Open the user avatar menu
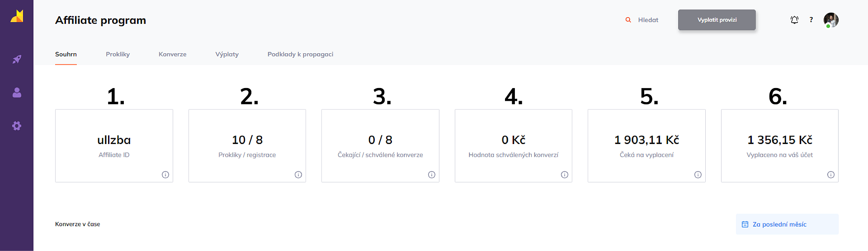 [x=831, y=20]
